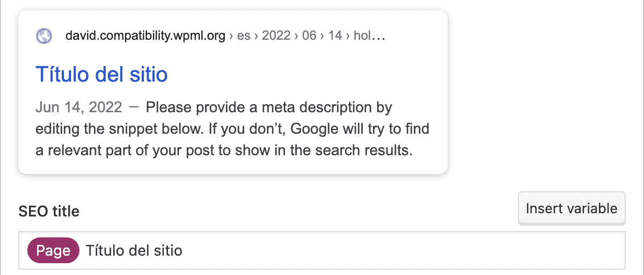Screen dimensions: 644x275
Task: Click the 'search results' closing line of snippet
Action: click(224, 150)
